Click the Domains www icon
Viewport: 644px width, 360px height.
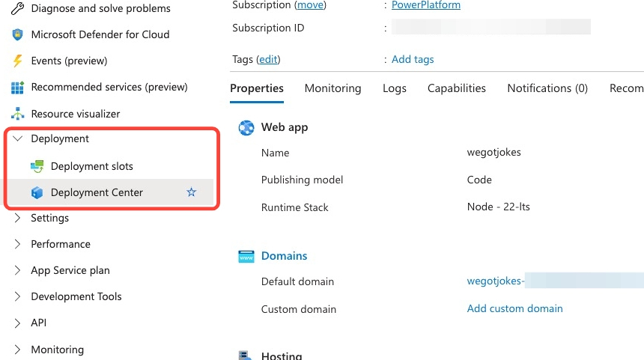tap(246, 256)
